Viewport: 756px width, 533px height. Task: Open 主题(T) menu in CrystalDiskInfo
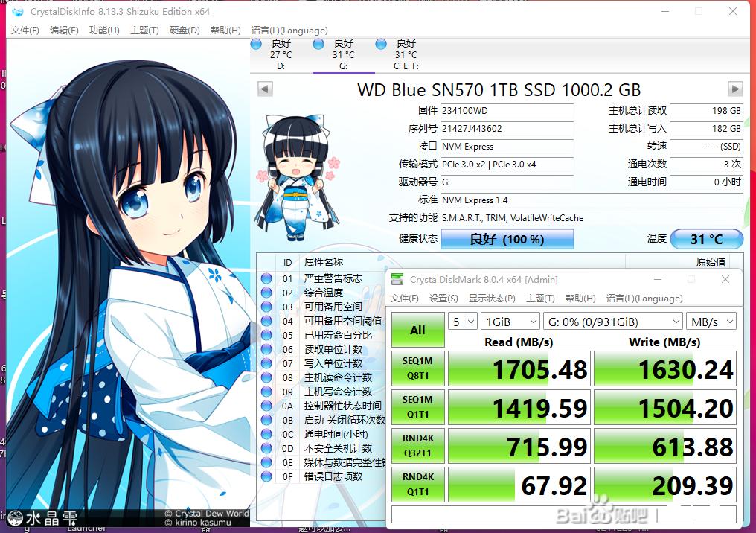(144, 31)
